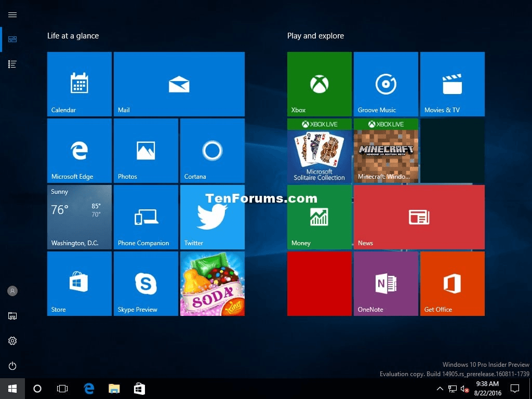Select the Pinned tiles view
This screenshot has height=399, width=532.
point(12,39)
